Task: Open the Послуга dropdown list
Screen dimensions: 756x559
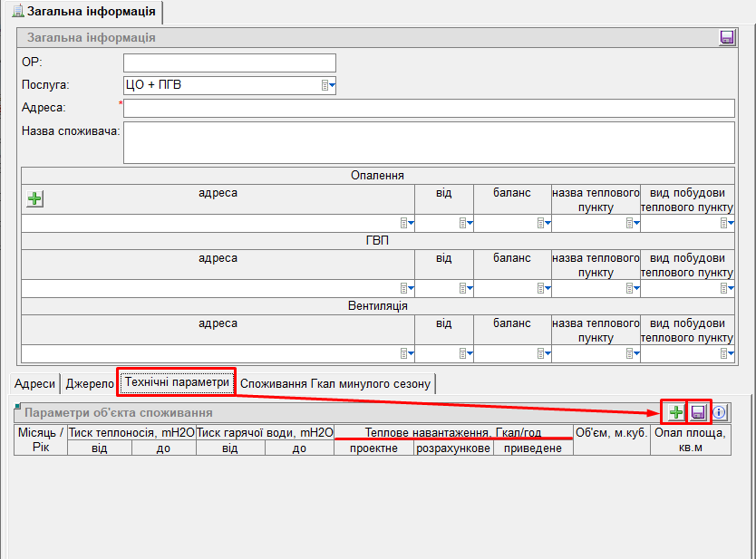Action: 329,86
